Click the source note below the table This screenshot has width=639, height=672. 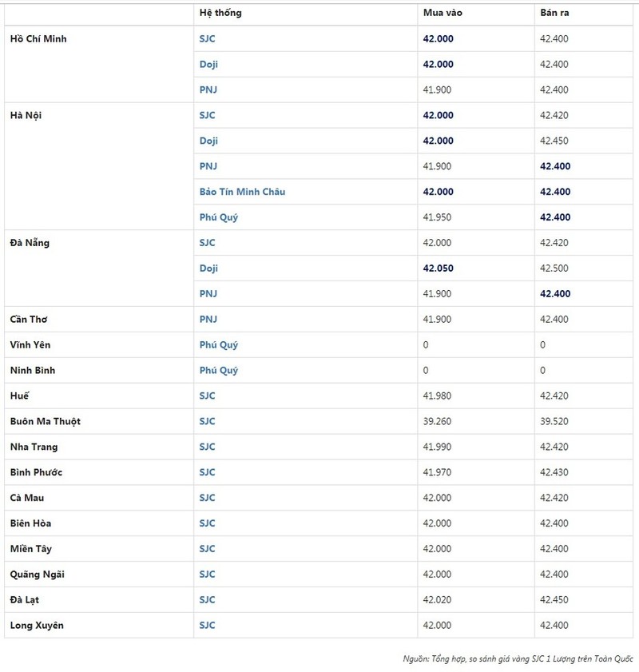pyautogui.click(x=518, y=659)
